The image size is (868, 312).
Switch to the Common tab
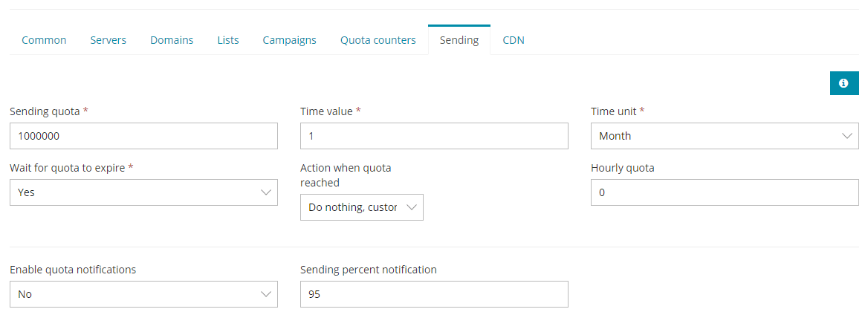44,40
